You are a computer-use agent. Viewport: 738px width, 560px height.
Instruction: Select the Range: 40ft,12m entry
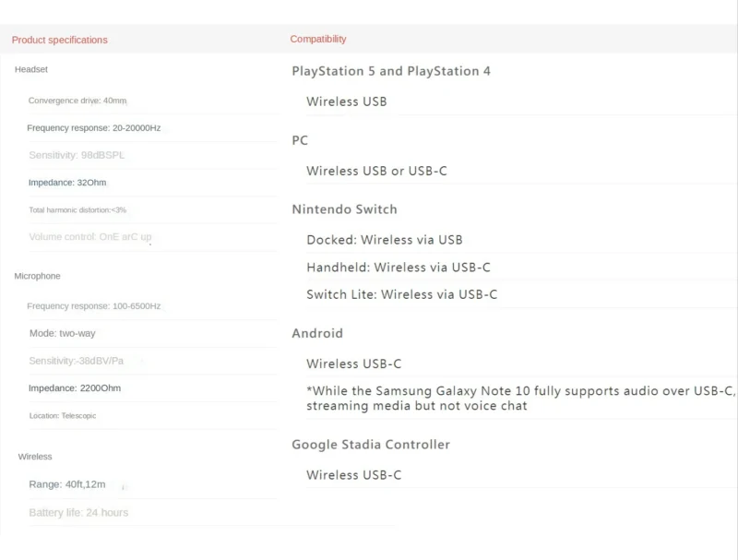[x=66, y=484]
